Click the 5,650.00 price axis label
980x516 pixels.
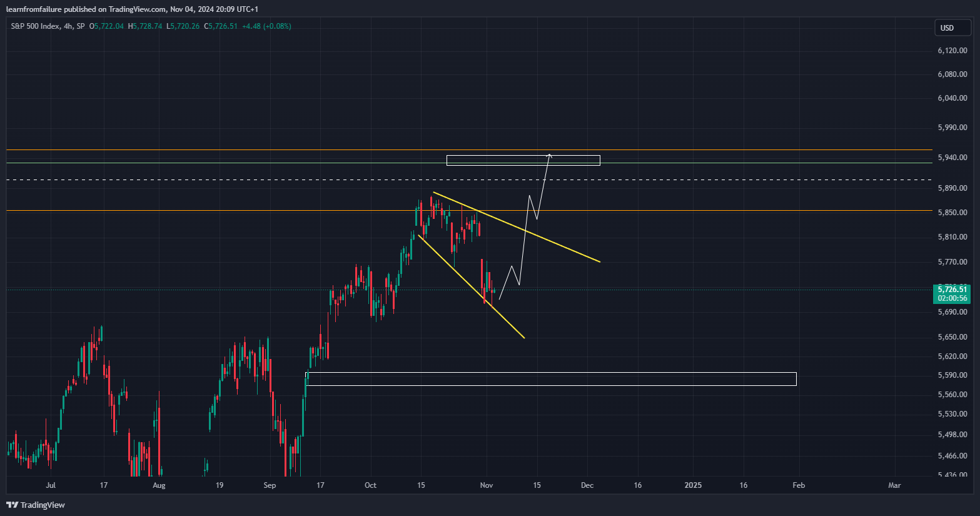point(952,337)
